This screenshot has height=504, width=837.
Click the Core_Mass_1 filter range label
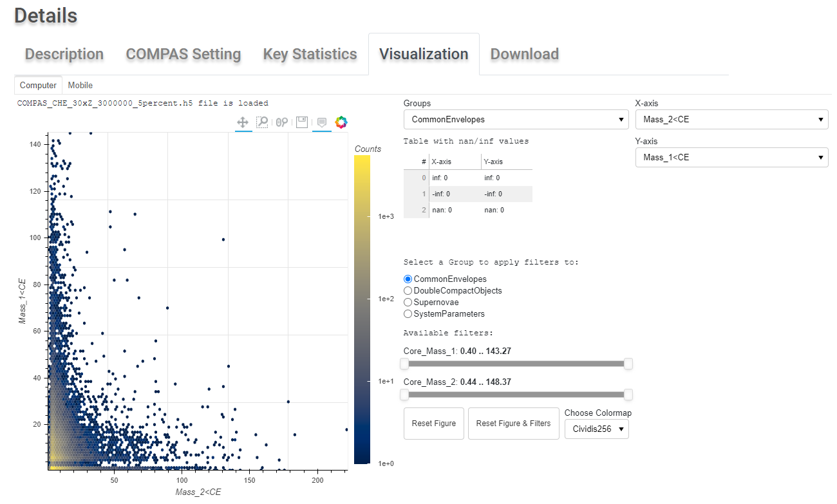click(x=456, y=351)
